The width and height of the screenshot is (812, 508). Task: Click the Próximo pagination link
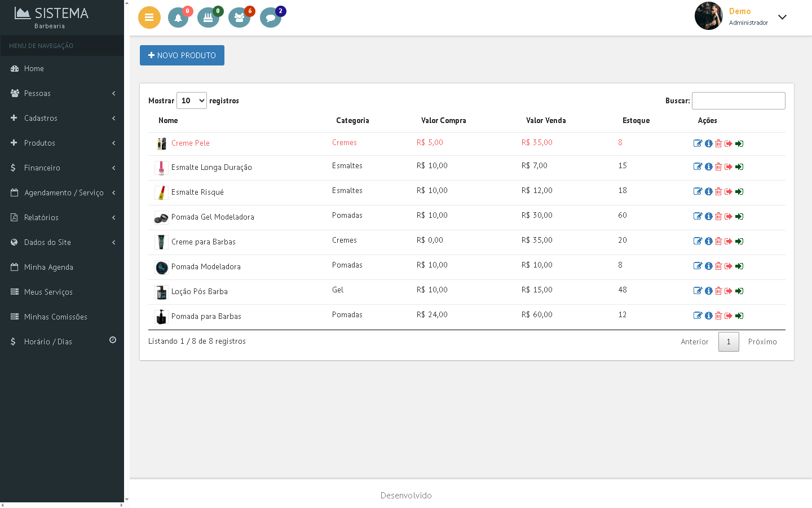(762, 341)
